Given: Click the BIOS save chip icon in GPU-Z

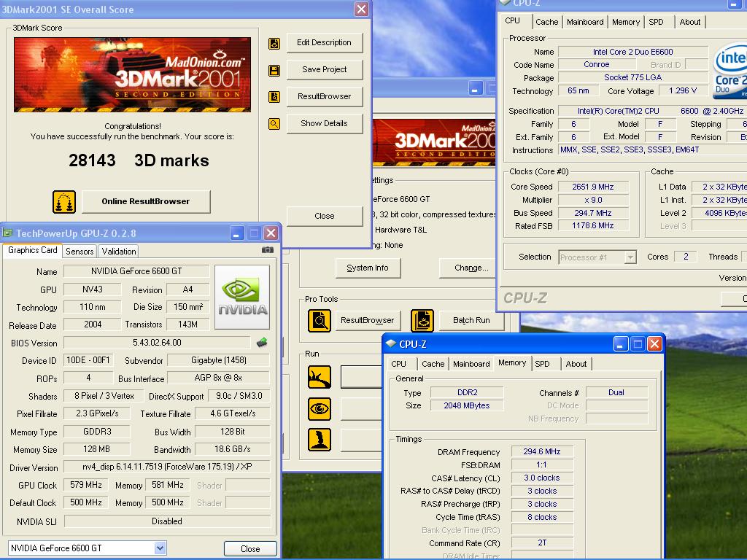Looking at the screenshot, I should pyautogui.click(x=262, y=342).
